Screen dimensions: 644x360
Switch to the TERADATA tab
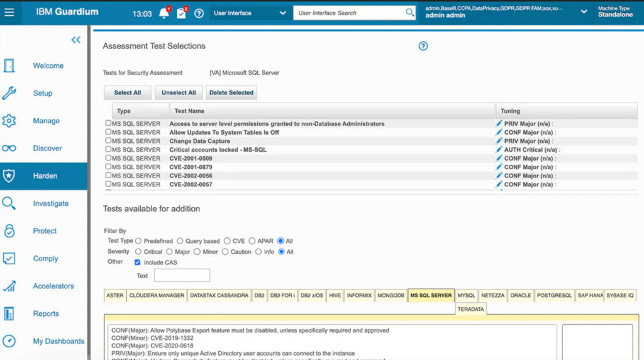coord(470,309)
